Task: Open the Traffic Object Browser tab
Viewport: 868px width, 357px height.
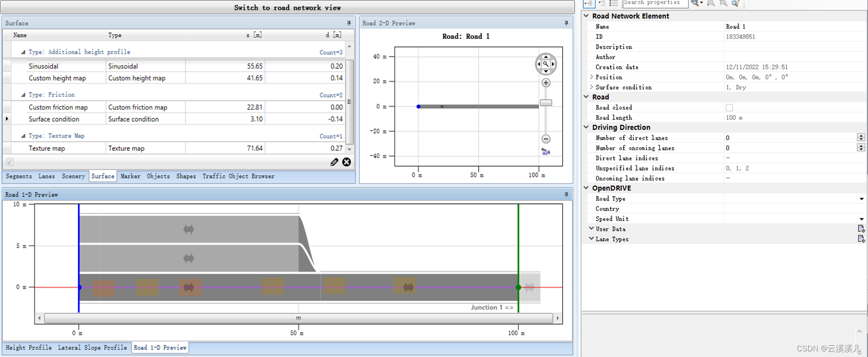Action: click(238, 176)
